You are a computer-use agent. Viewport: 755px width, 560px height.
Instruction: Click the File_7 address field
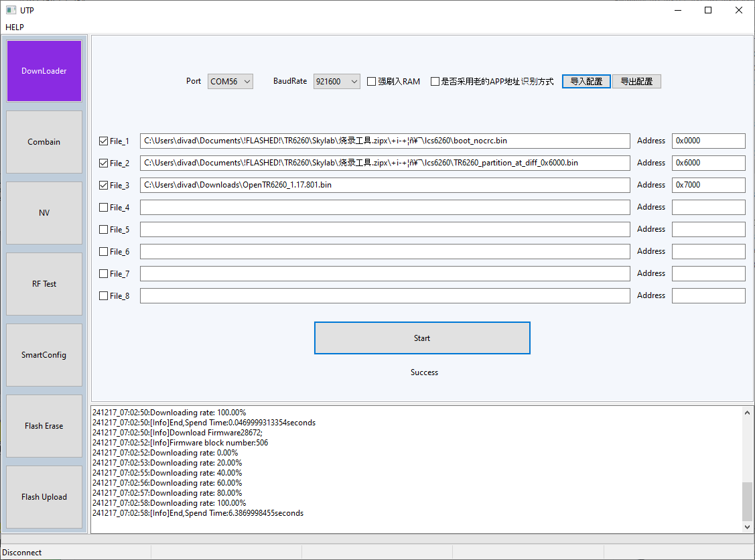coord(708,274)
